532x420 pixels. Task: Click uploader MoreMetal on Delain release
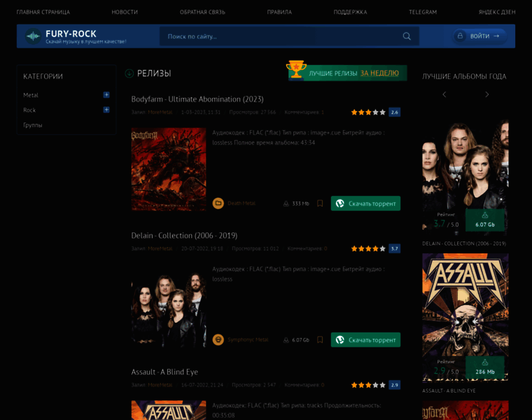pos(160,248)
